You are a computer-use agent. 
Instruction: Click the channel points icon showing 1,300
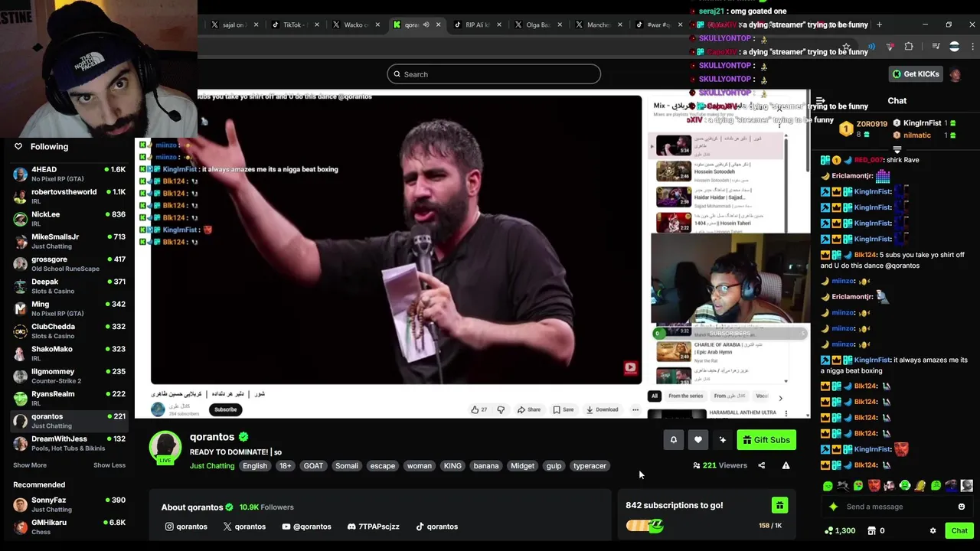[828, 530]
